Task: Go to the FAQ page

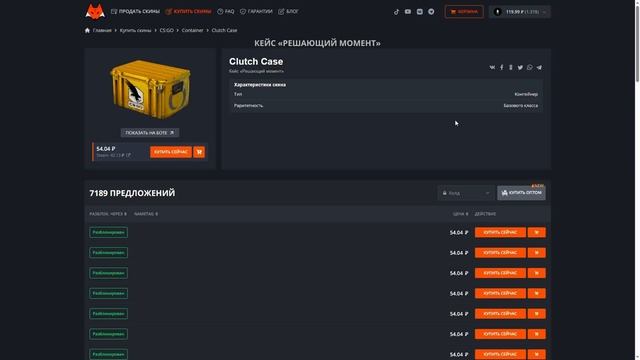Action: click(226, 11)
